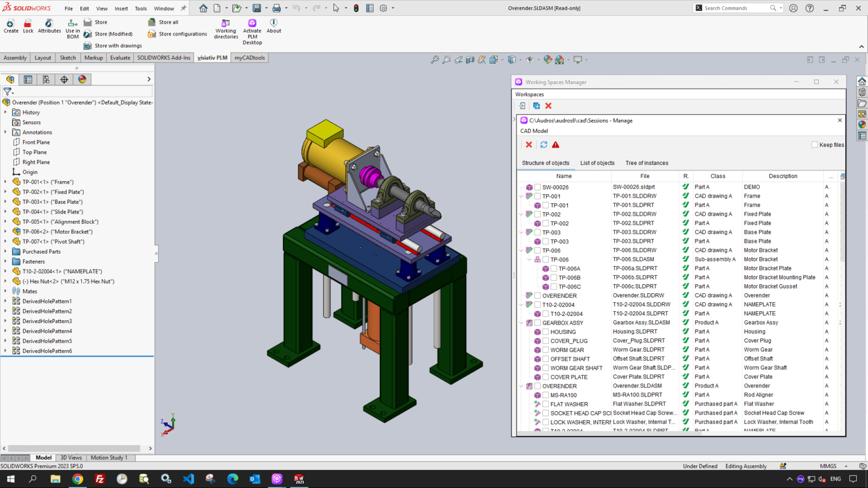The height and width of the screenshot is (488, 868).
Task: Open the Tools menu
Action: (140, 8)
